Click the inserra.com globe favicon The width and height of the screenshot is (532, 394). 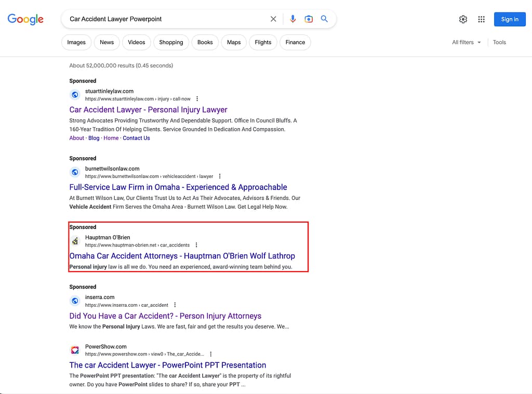click(x=75, y=301)
